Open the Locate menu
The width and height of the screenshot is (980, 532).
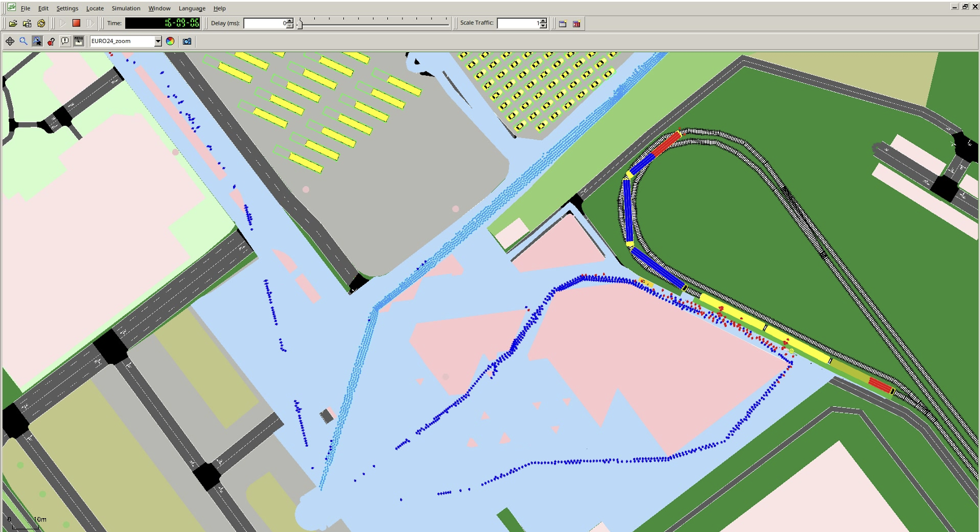(x=95, y=8)
